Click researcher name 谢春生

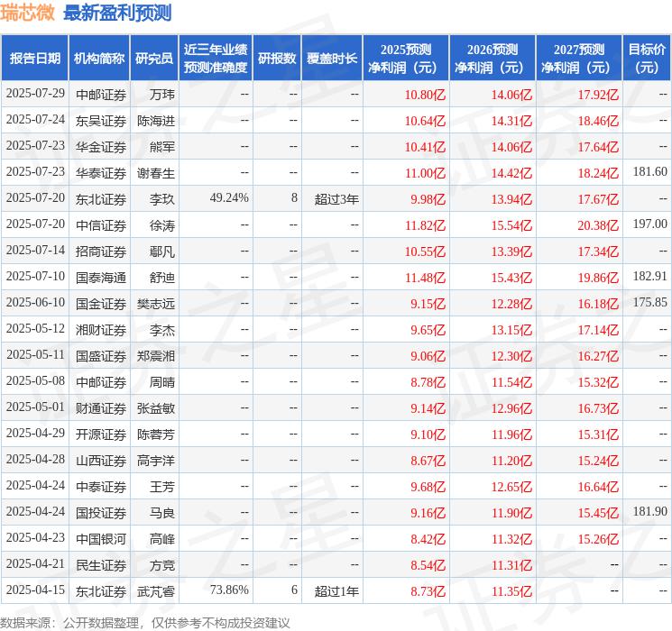(155, 173)
